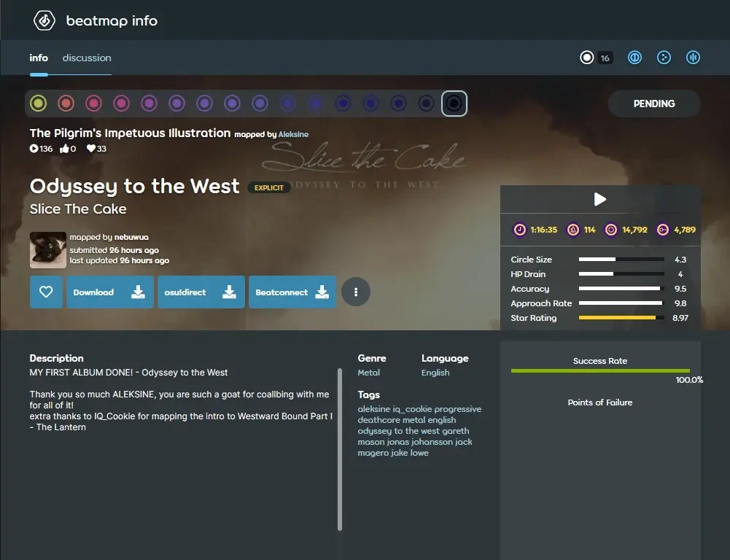Click the Approach Rate bar
Screen dimensions: 730x560
click(621, 303)
